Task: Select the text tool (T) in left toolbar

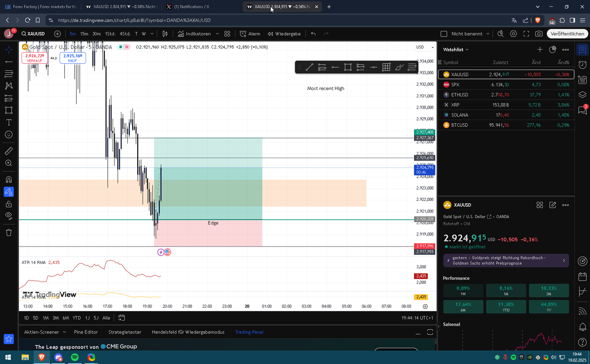Action: (x=8, y=122)
